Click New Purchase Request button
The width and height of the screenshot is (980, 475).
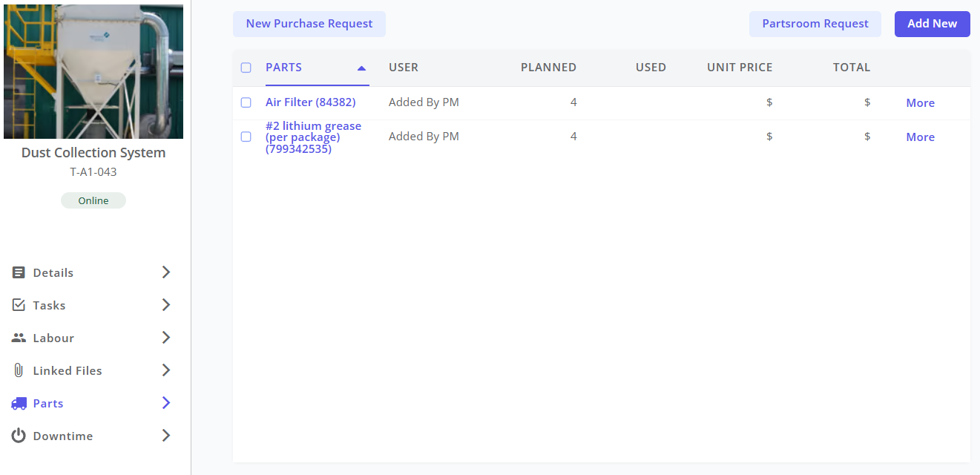pyautogui.click(x=309, y=24)
